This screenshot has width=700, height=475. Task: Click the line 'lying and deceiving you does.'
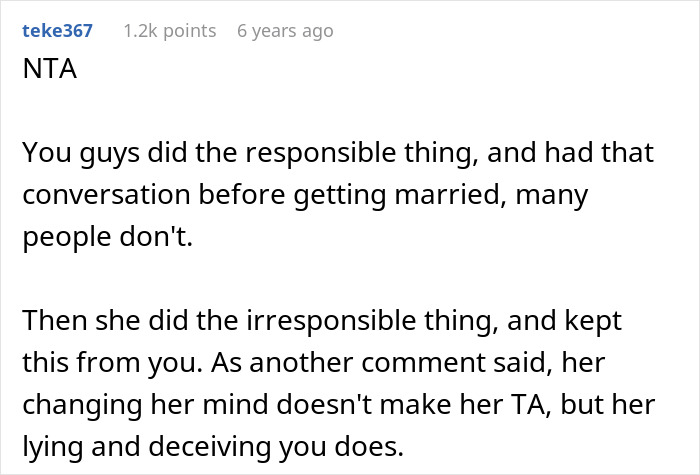pyautogui.click(x=213, y=446)
